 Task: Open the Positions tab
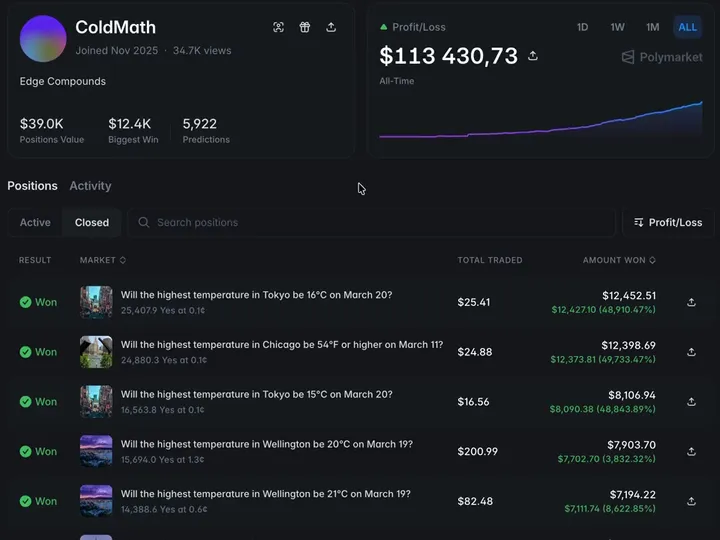point(32,186)
